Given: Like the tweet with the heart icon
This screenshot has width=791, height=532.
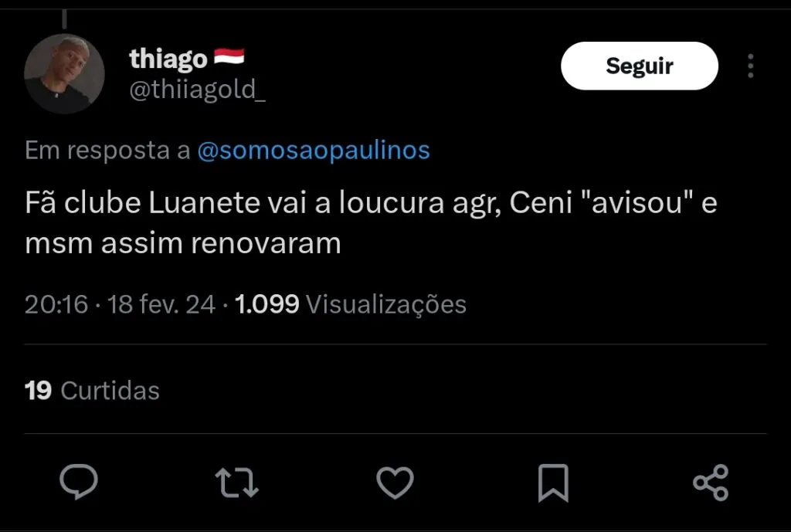Looking at the screenshot, I should pos(395,483).
